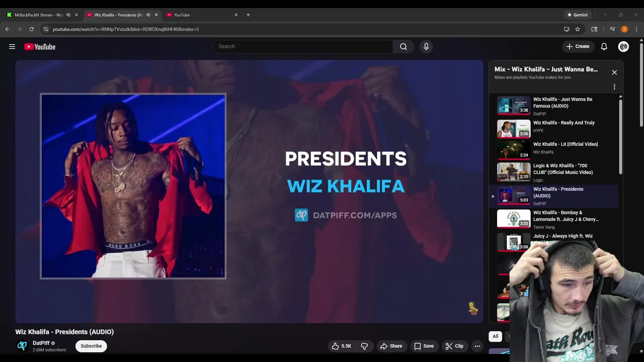This screenshot has height=362, width=644.
Task: Go back in browser history
Action: click(x=8, y=29)
